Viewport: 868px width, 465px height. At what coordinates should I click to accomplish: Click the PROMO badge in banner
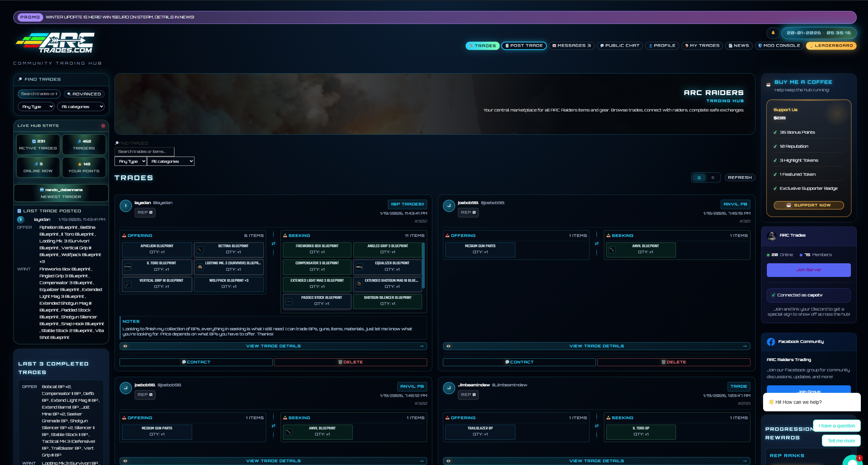click(x=30, y=17)
